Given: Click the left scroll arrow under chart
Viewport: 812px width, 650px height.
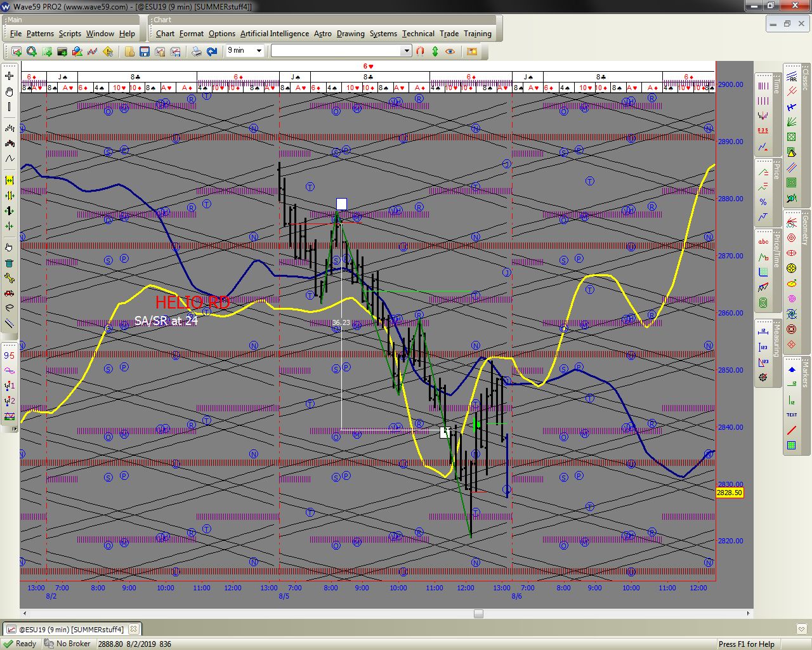Looking at the screenshot, I should click(25, 613).
